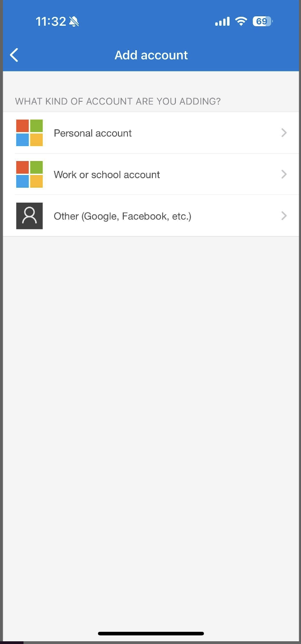This screenshot has height=644, width=301.
Task: Tap the battery level indicator
Action: pyautogui.click(x=263, y=21)
